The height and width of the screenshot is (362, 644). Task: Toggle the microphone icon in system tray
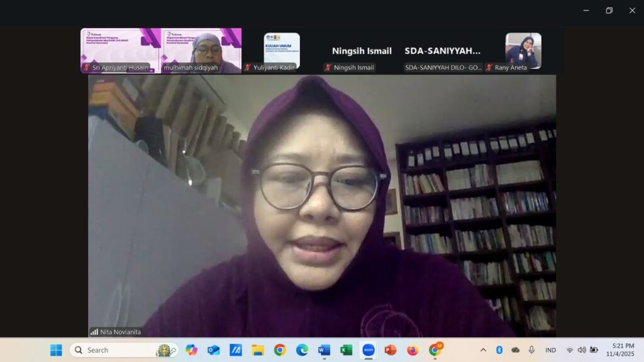(x=531, y=350)
